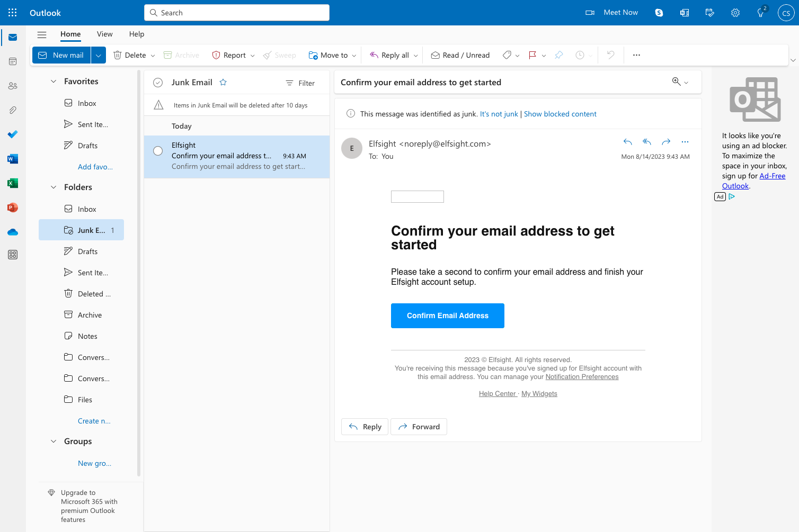799x532 pixels.
Task: Collapse the Groups section
Action: (54, 441)
